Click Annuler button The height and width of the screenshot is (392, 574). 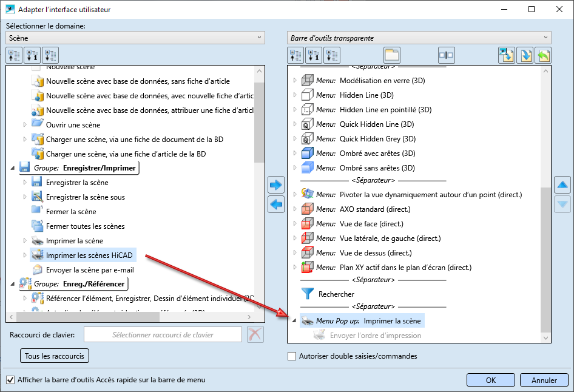(544, 380)
